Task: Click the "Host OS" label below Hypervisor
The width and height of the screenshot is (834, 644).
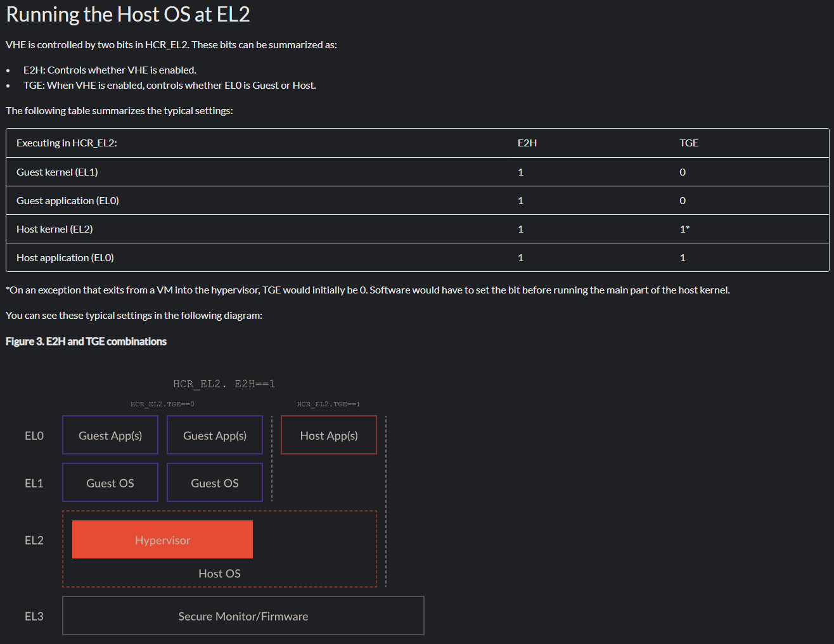Action: [219, 574]
